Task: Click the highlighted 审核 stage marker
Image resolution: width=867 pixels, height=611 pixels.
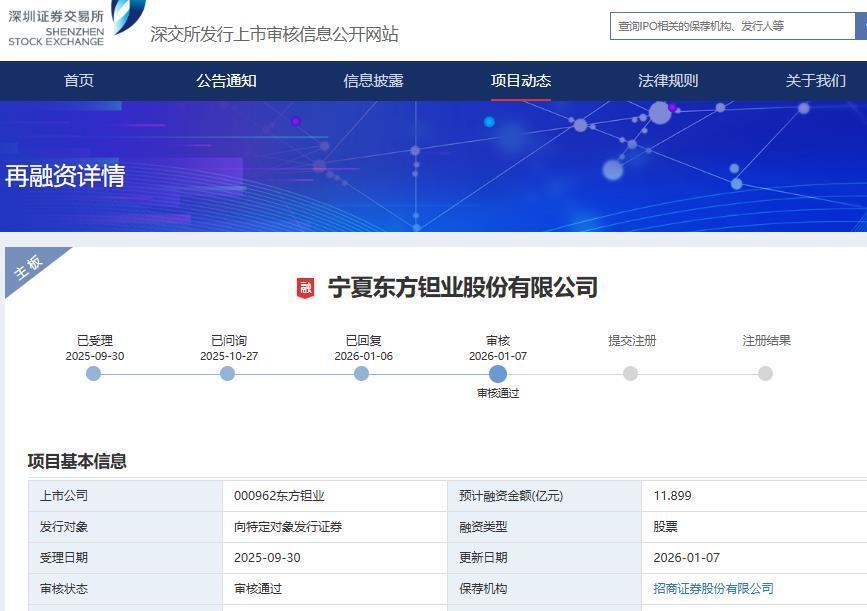Action: point(498,374)
